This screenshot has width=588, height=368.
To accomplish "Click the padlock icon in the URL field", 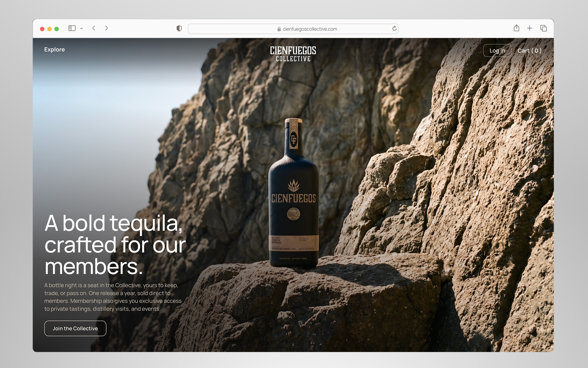I will coord(279,29).
